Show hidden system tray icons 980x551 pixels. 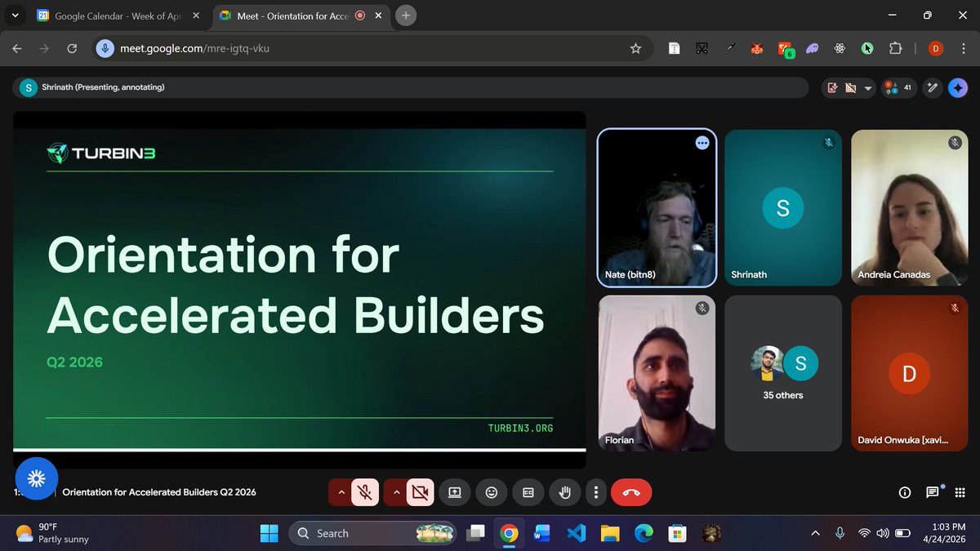(814, 533)
